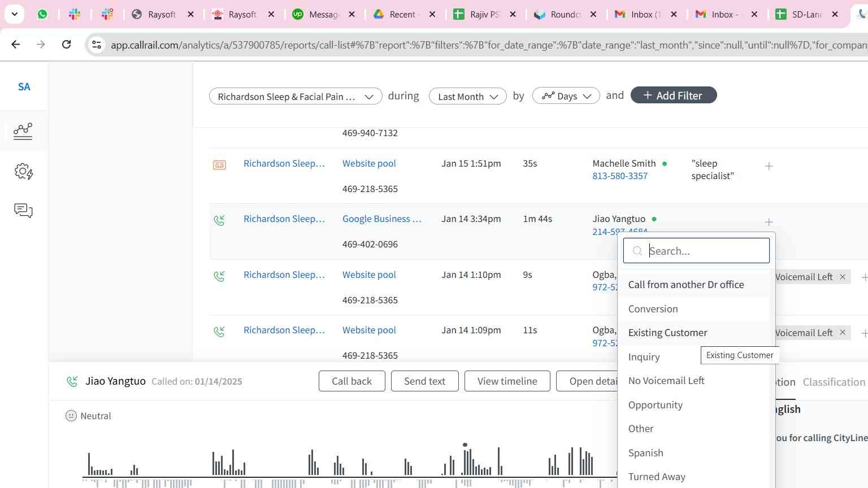
Task: Open Website pool link on Jan 15 row
Action: pos(369,164)
